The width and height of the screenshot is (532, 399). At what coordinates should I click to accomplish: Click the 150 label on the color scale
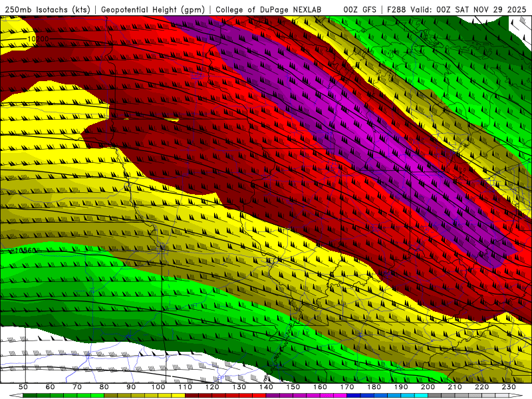(x=293, y=387)
